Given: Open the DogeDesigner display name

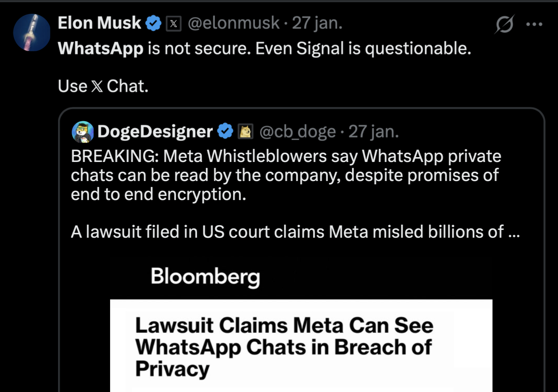Looking at the screenshot, I should click(x=155, y=131).
